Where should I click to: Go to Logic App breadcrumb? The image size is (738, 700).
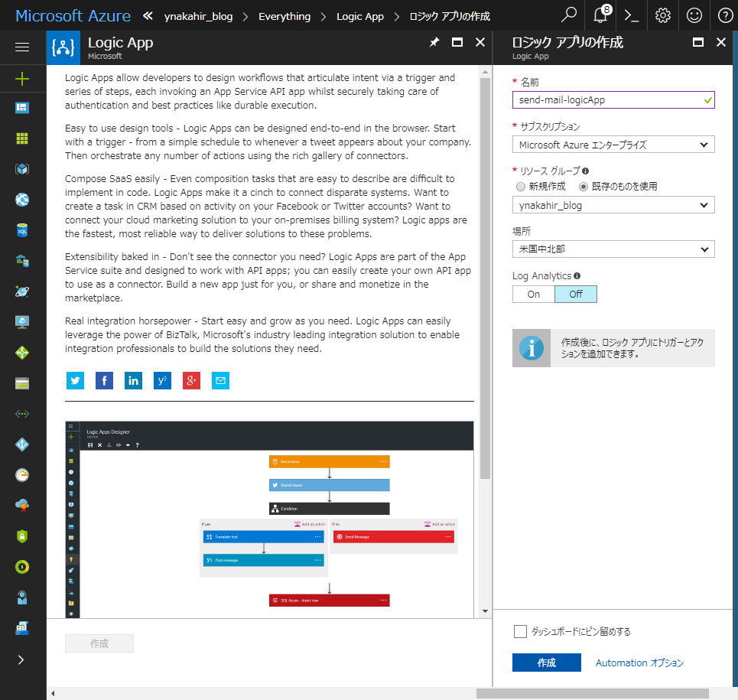point(360,17)
